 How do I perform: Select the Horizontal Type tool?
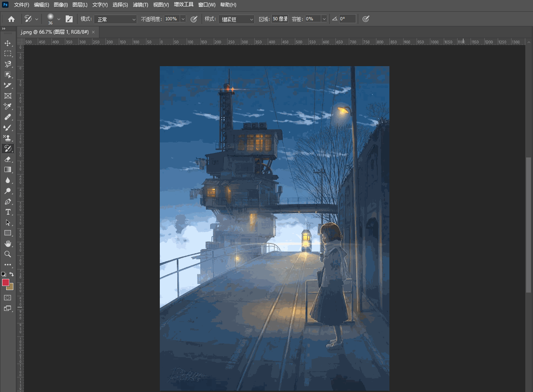8,212
